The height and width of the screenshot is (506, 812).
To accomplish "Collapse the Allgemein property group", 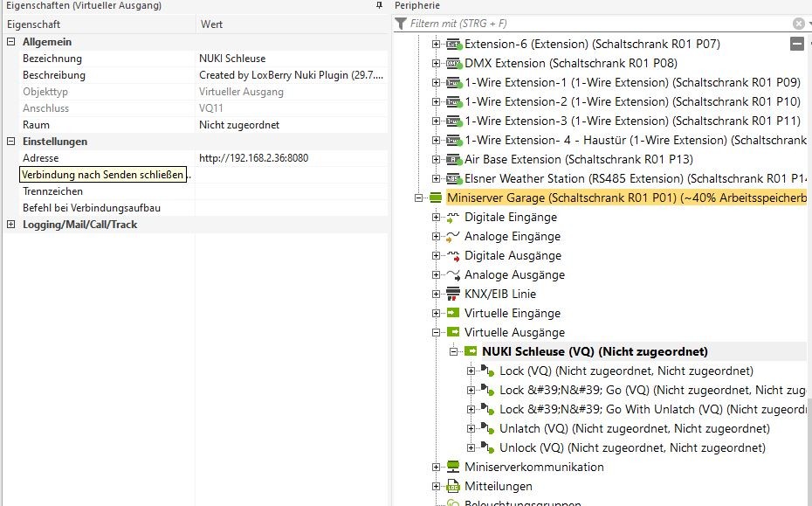I will (x=10, y=41).
